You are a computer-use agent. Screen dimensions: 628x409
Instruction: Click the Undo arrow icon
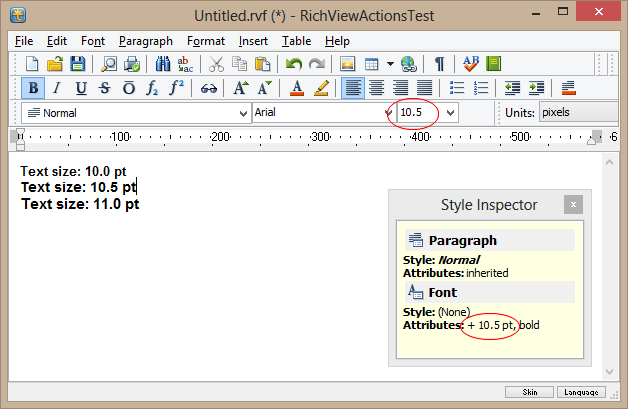[293, 64]
